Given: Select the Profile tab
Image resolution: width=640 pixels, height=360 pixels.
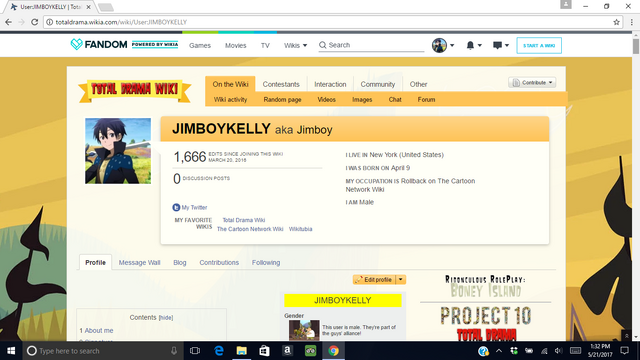Looking at the screenshot, I should click(x=96, y=262).
